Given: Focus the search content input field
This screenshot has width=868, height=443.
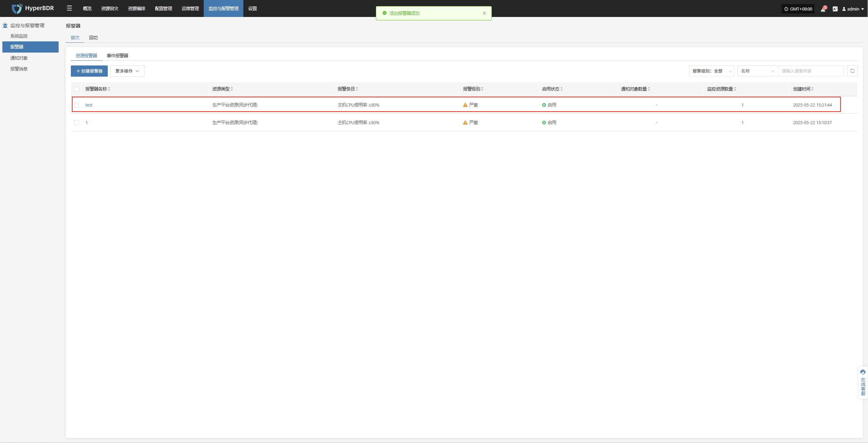Looking at the screenshot, I should [811, 71].
